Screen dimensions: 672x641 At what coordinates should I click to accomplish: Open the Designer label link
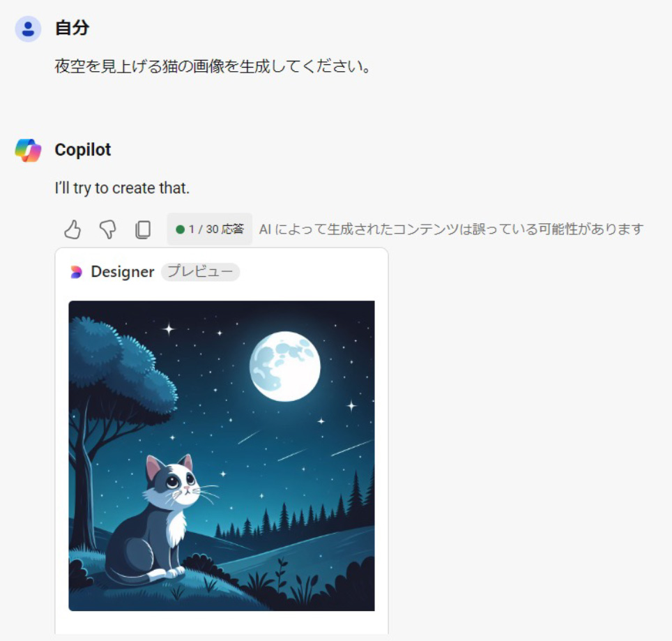click(122, 272)
